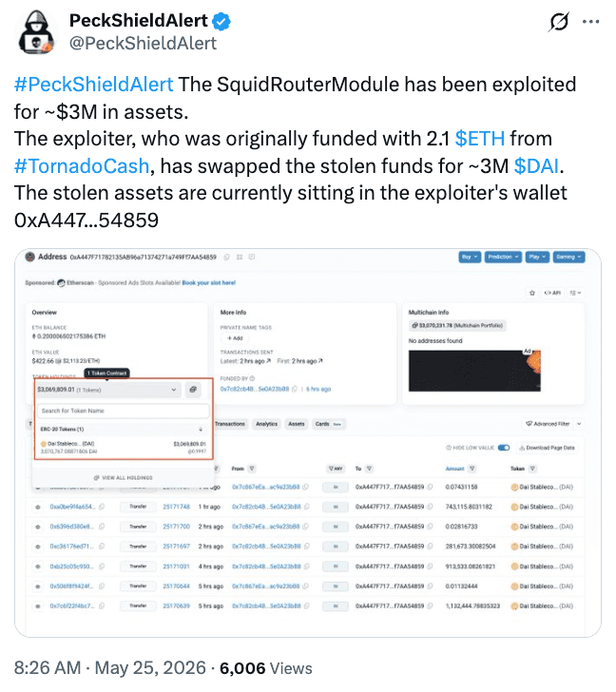
Task: Click the Search for Token Name field
Action: click(124, 411)
